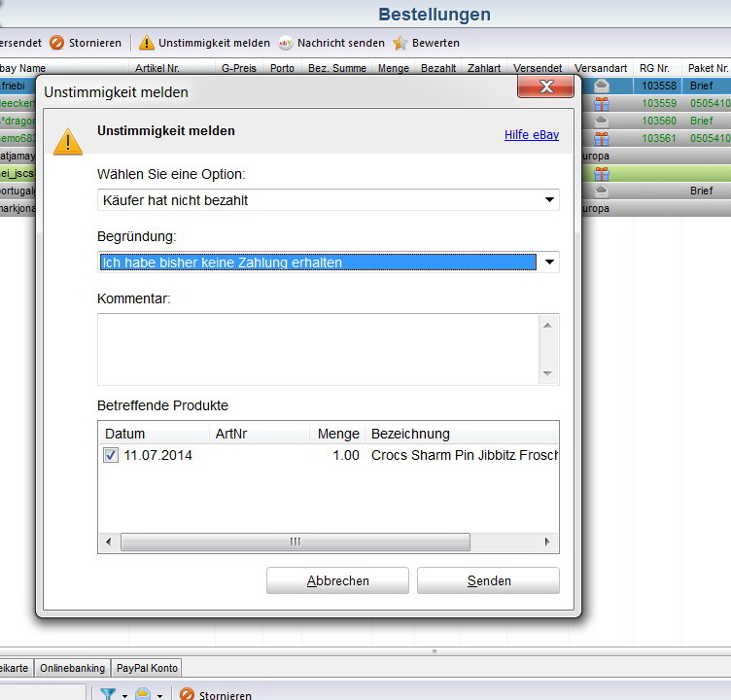Open dropdown arrow next to filter icon
This screenshot has width=731, height=700.
tap(123, 695)
